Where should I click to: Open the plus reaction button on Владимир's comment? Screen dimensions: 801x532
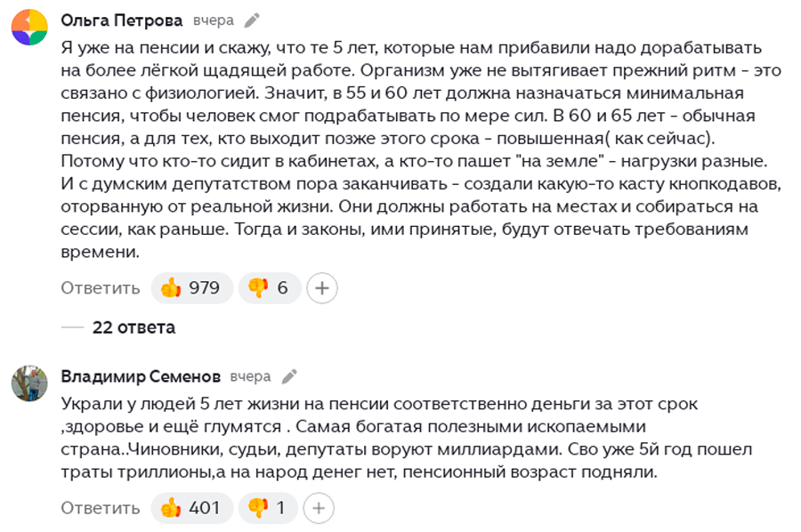(319, 508)
